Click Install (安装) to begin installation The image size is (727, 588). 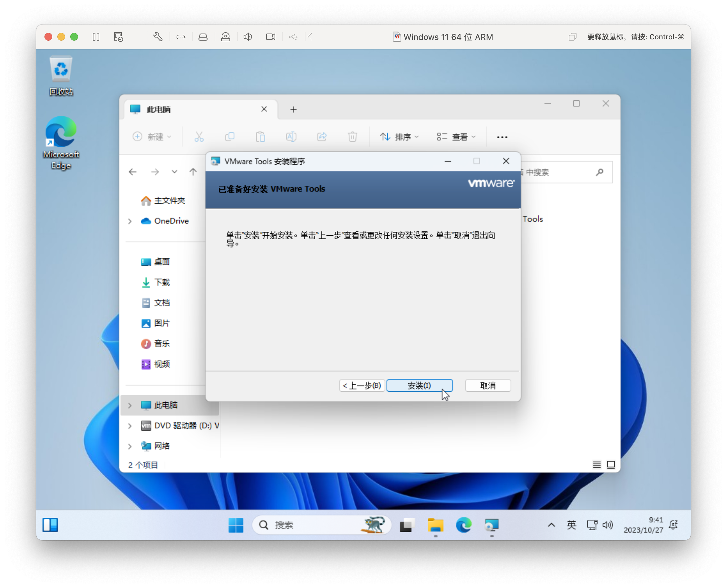[x=419, y=386]
